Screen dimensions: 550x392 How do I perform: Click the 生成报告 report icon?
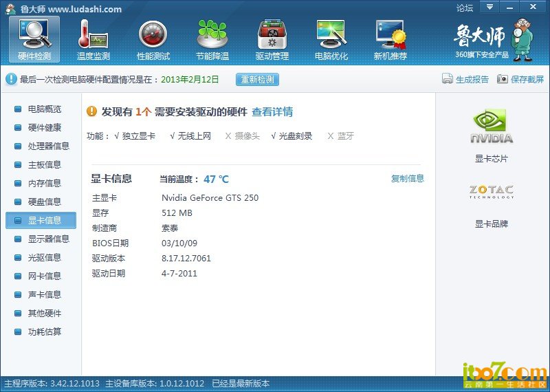pos(448,79)
